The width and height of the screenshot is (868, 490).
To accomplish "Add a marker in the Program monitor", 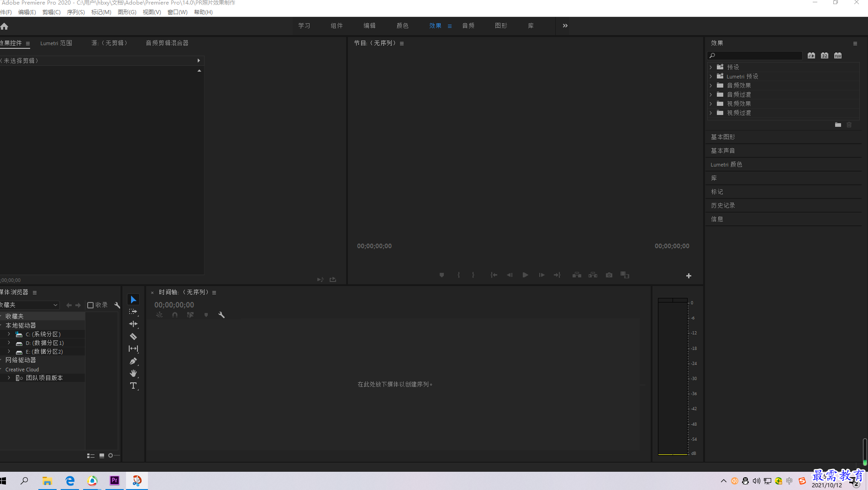I will (x=442, y=275).
